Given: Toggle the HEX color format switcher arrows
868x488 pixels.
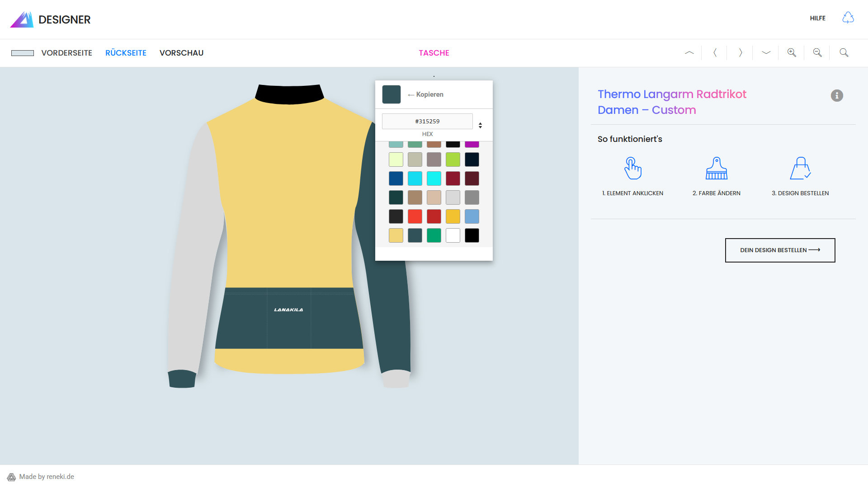Looking at the screenshot, I should tap(480, 125).
